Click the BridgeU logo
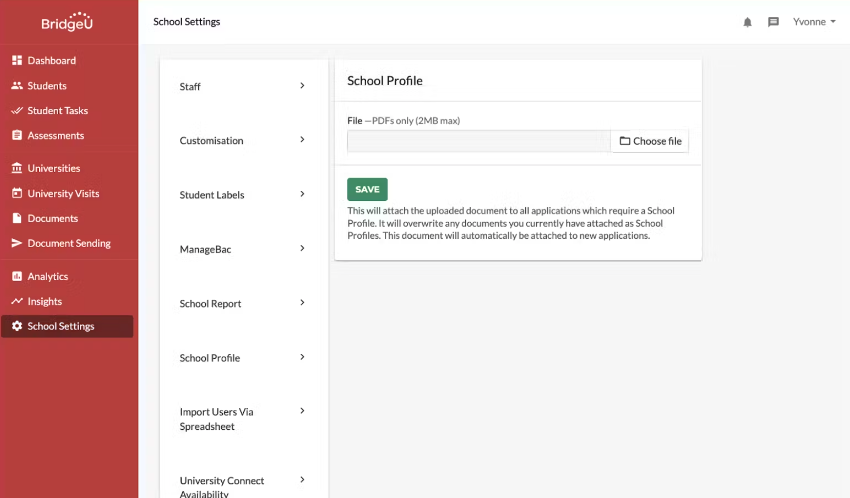 67,22
